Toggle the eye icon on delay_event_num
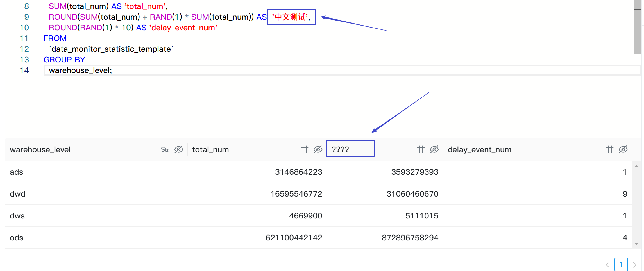This screenshot has width=644, height=271. tap(623, 149)
